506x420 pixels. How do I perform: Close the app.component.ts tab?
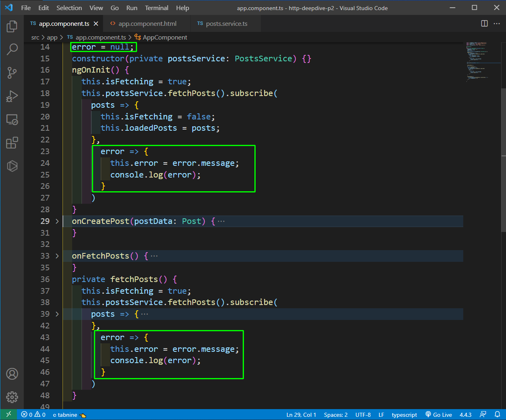click(96, 24)
